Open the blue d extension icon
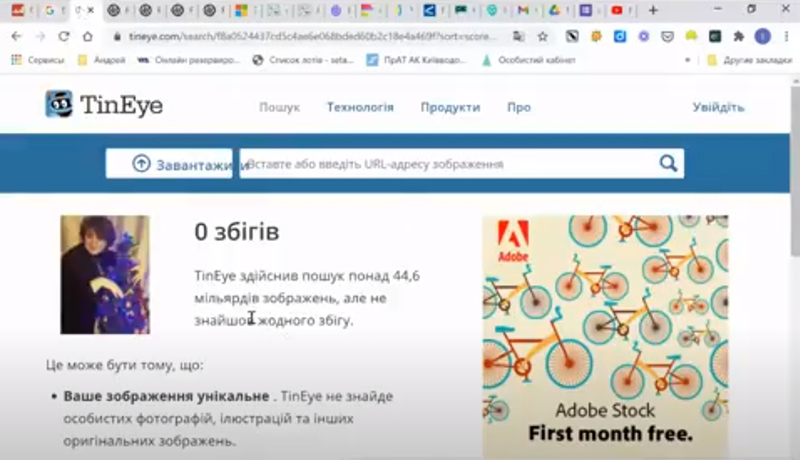 620,36
